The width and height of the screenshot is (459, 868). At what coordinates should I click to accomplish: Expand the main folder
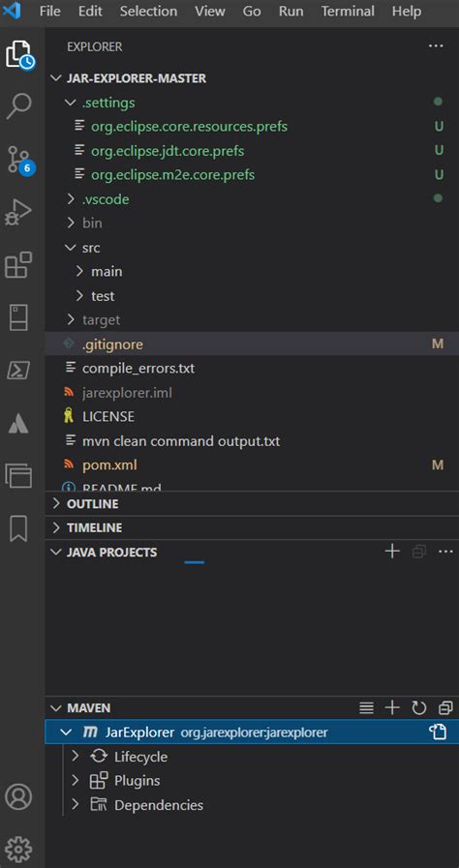(79, 271)
